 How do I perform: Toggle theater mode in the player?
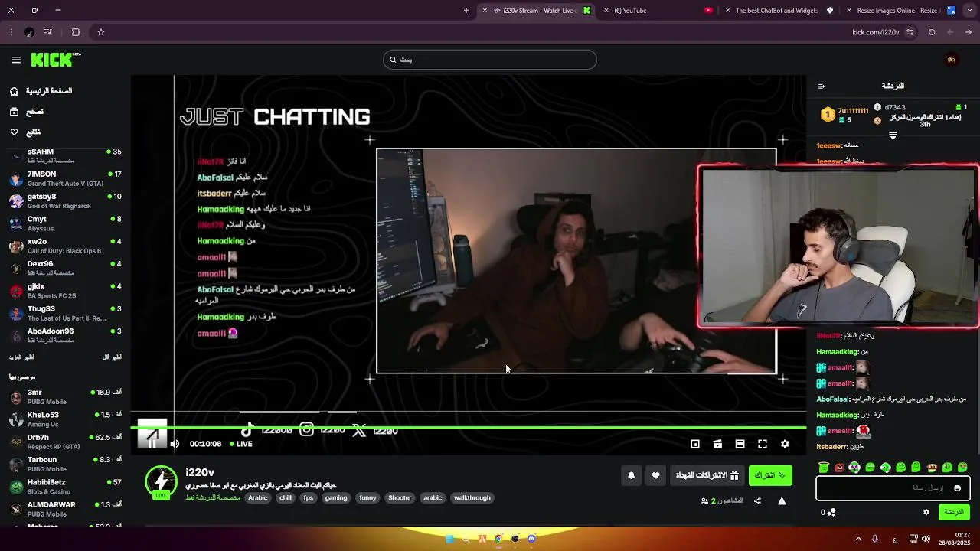pyautogui.click(x=740, y=444)
